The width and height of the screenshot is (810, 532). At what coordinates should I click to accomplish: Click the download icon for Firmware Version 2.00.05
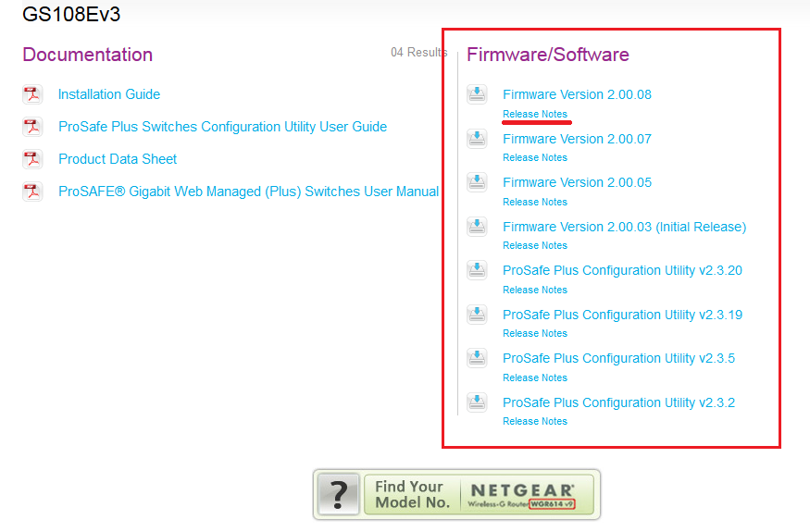click(x=477, y=182)
